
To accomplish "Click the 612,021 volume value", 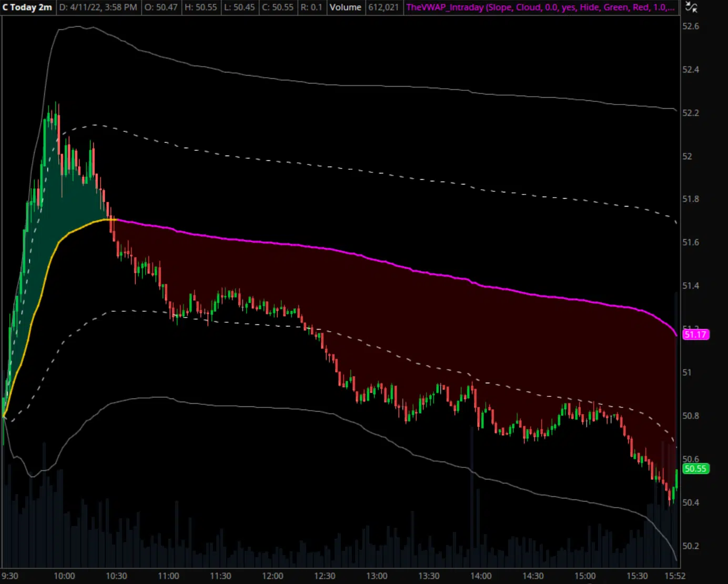I will pos(383,7).
